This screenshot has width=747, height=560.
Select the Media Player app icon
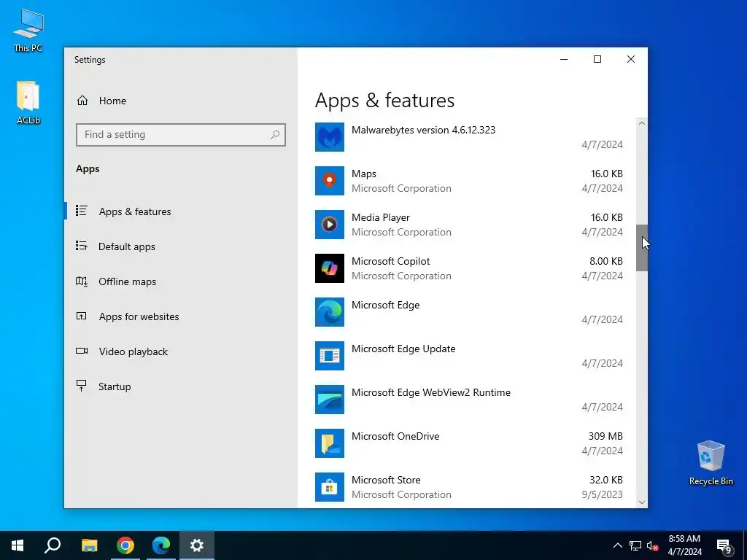pyautogui.click(x=329, y=225)
